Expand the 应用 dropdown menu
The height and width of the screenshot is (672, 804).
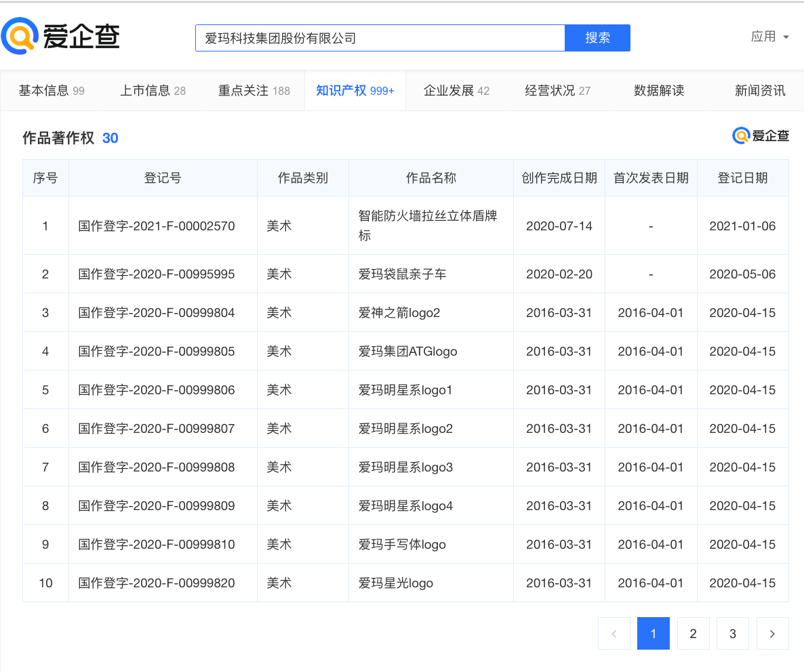769,37
